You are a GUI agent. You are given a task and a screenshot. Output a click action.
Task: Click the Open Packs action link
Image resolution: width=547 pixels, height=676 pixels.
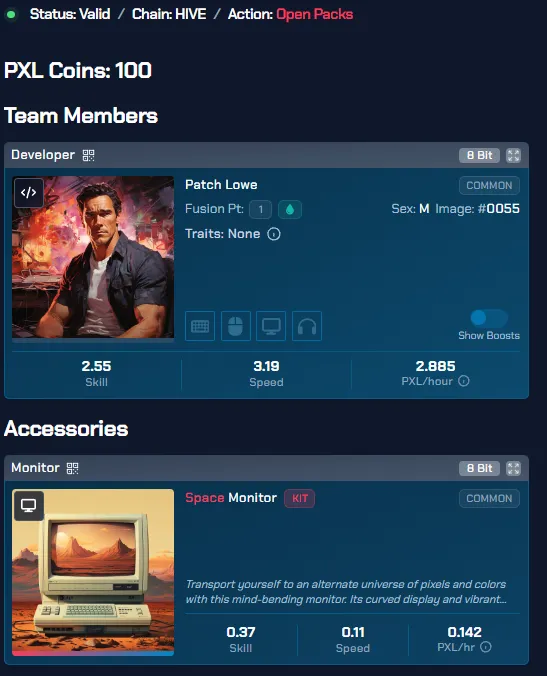(x=315, y=14)
